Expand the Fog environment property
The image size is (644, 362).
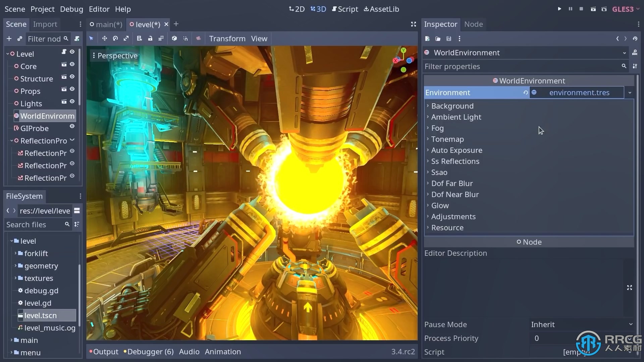pyautogui.click(x=437, y=128)
